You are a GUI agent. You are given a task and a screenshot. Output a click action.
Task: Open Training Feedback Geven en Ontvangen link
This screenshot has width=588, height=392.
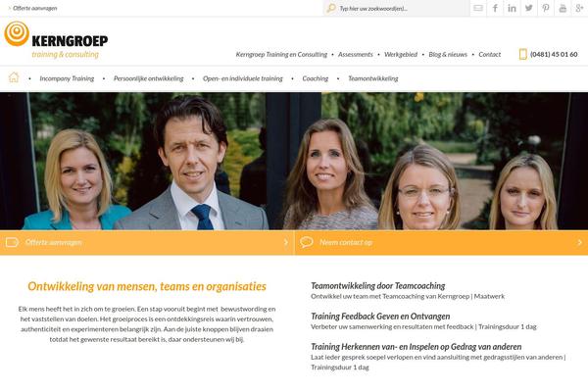380,317
